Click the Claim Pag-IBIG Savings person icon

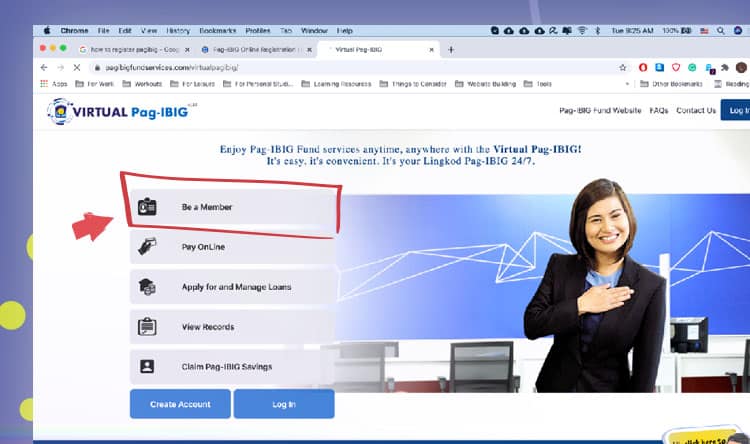147,366
